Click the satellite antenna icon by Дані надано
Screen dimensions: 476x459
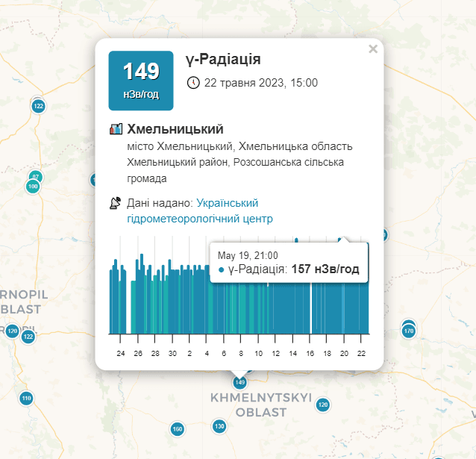pos(116,203)
